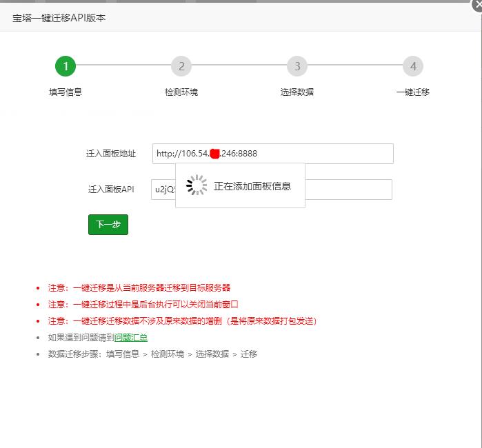Viewport: 482px width, 448px height.
Task: Click the note about 原来数据打包发送
Action: 182,321
